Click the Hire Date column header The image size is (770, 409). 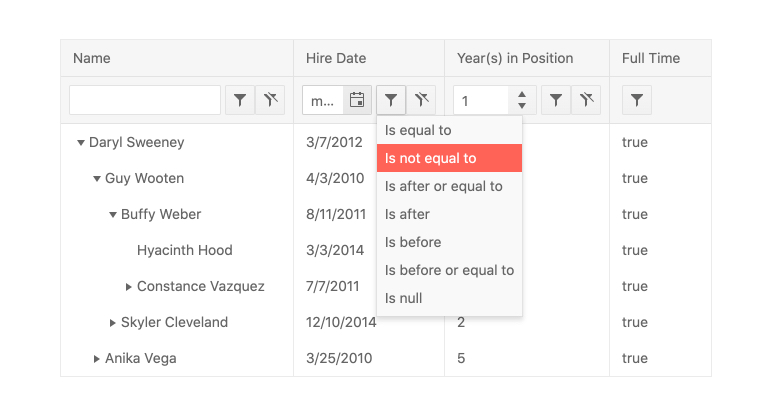click(x=336, y=58)
